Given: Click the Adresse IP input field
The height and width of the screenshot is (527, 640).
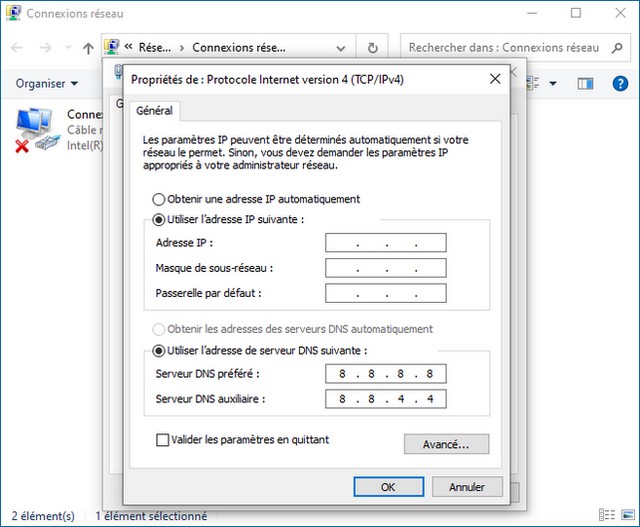Looking at the screenshot, I should (386, 243).
